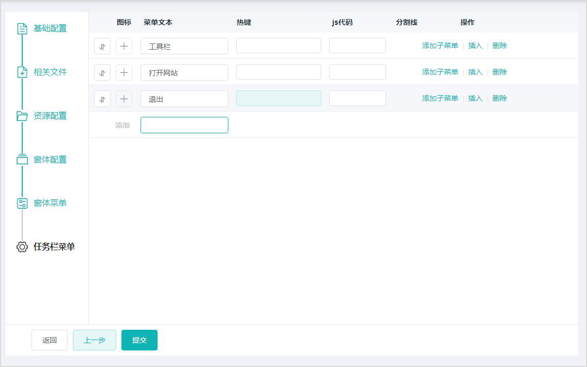Click the add icon box in the 打开网站 row
This screenshot has width=588, height=367.
pos(124,72)
